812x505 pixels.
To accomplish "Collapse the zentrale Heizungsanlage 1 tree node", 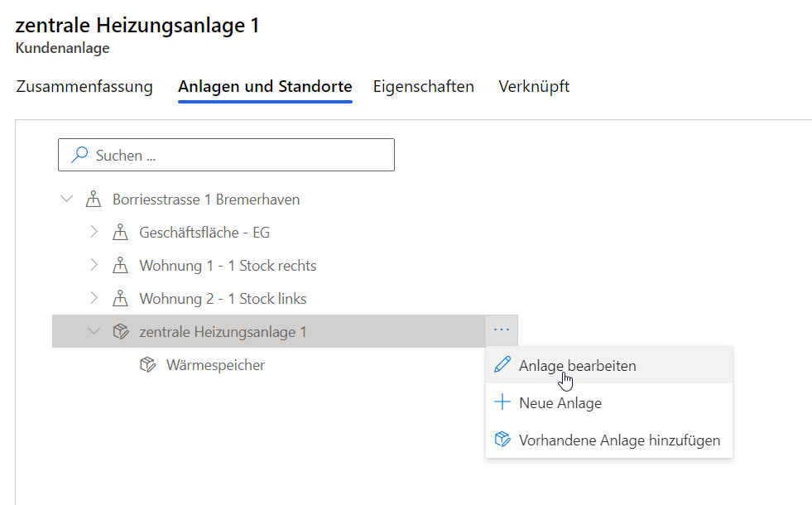I will click(x=94, y=332).
